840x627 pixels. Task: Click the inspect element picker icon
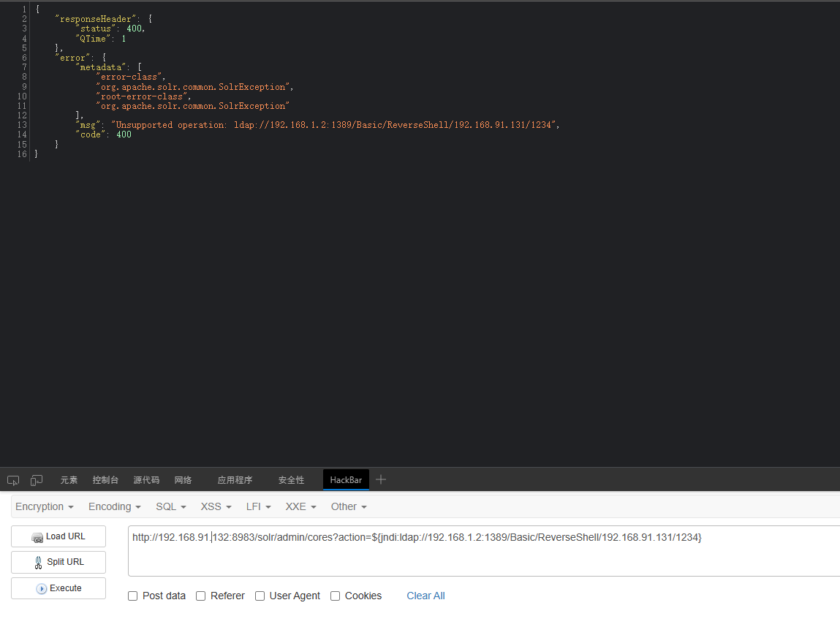tap(13, 480)
